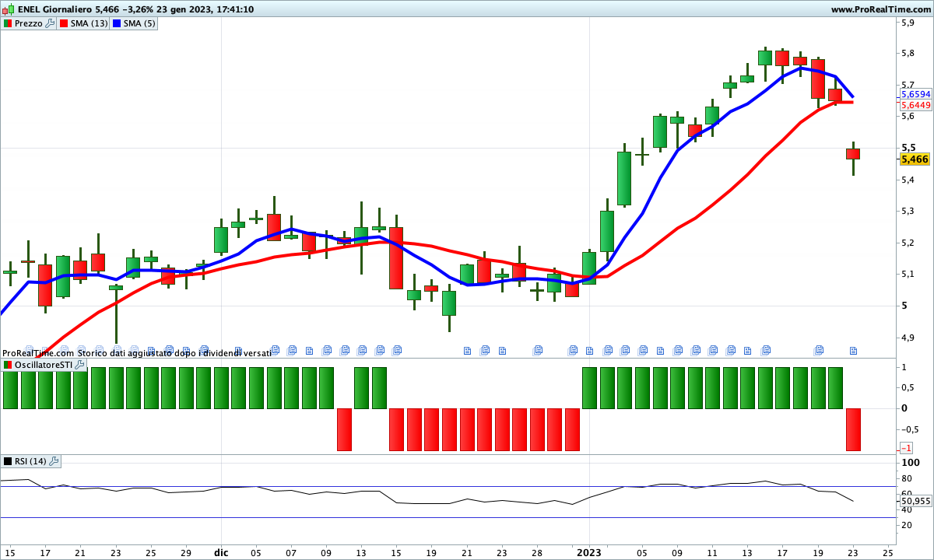934x560 pixels.
Task: Select the Prezzo label
Action: click(x=29, y=23)
